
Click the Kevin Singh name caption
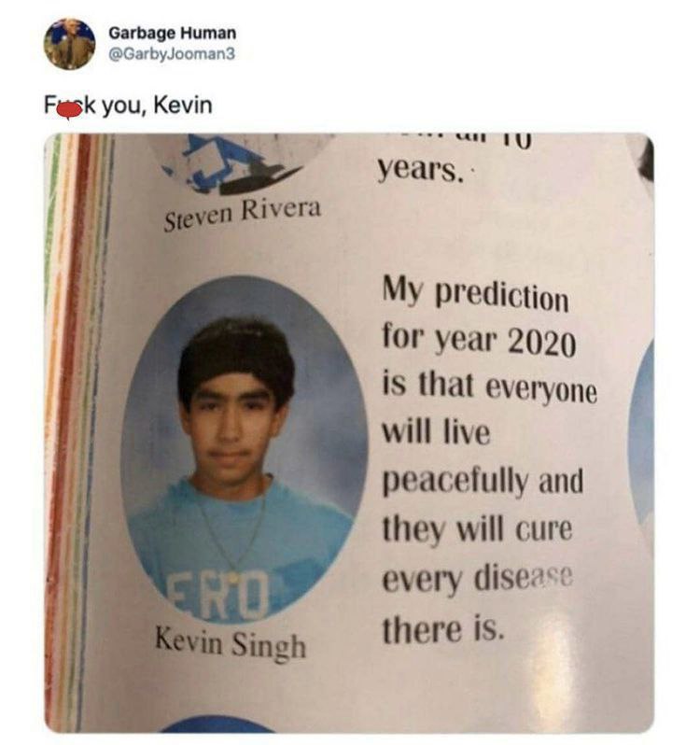click(231, 643)
